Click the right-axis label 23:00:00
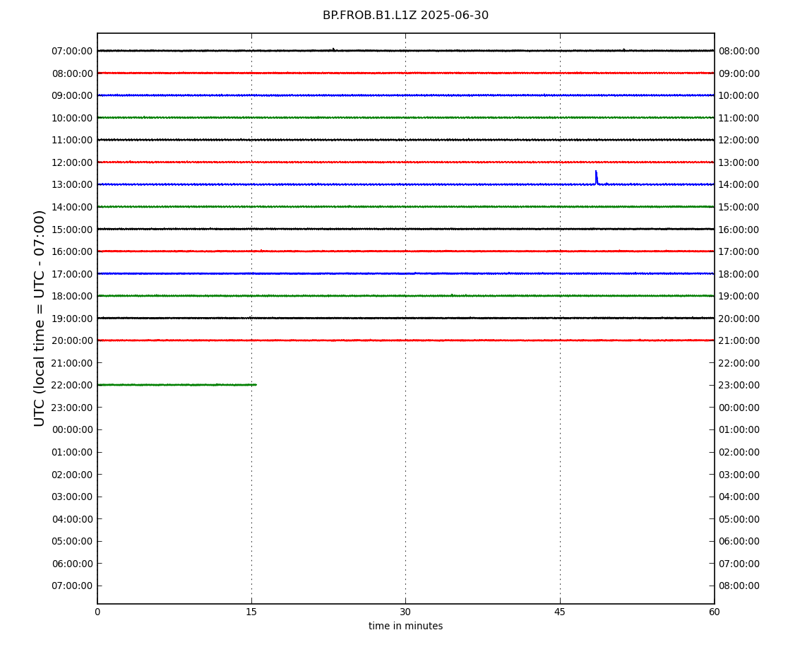The image size is (812, 671). pos(739,386)
